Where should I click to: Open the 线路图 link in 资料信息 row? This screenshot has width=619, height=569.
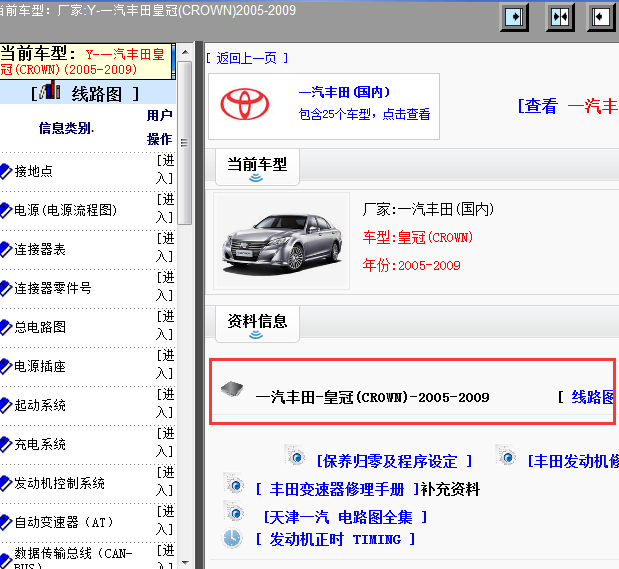(593, 397)
